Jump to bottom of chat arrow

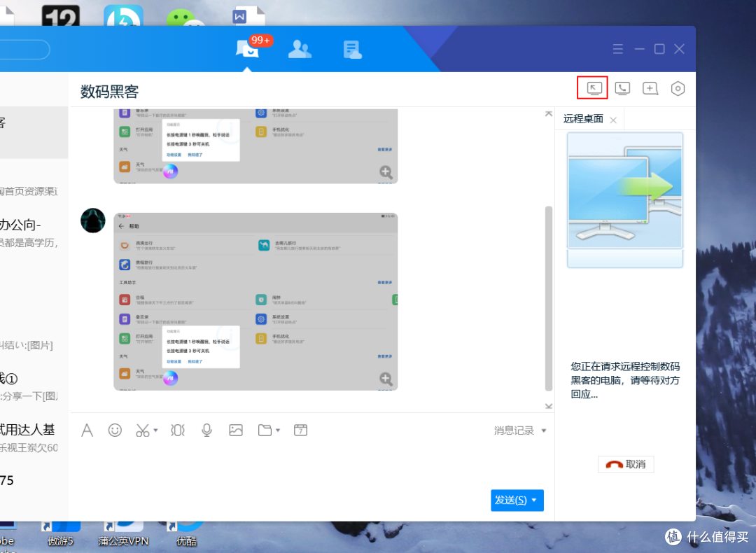point(549,407)
